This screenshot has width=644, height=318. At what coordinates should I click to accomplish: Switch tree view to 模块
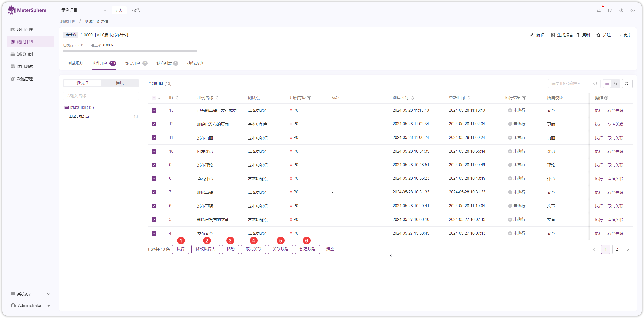[x=120, y=83]
